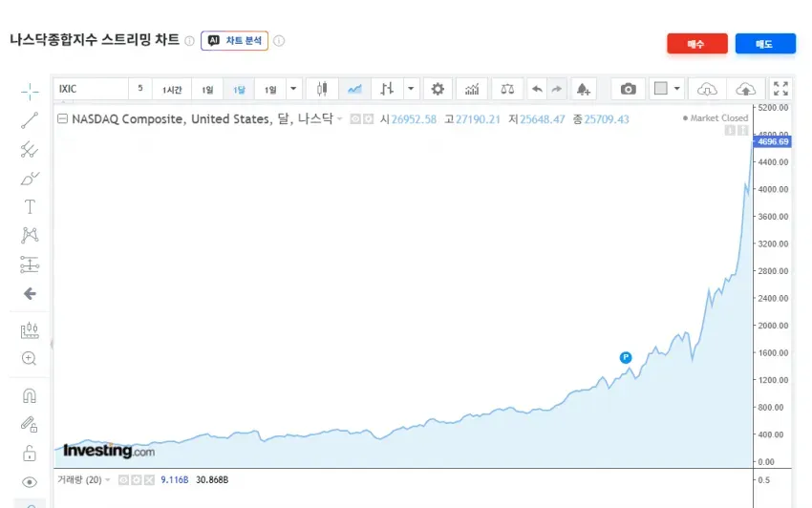The height and width of the screenshot is (508, 812).
Task: Switch to area chart style
Action: (354, 89)
